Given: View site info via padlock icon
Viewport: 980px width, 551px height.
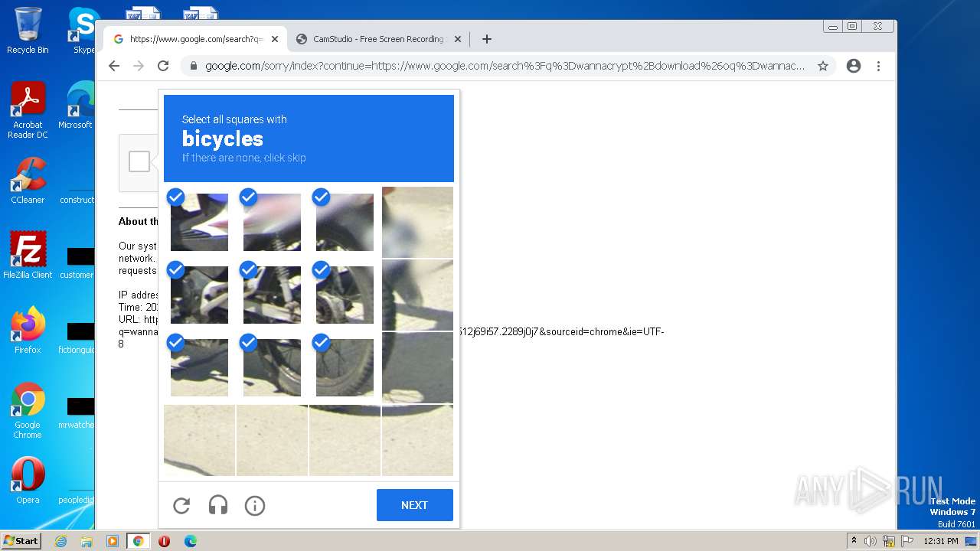Looking at the screenshot, I should 194,66.
